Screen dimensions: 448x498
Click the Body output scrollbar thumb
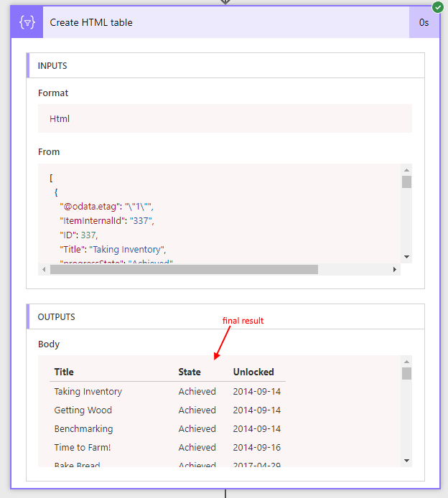[406, 374]
